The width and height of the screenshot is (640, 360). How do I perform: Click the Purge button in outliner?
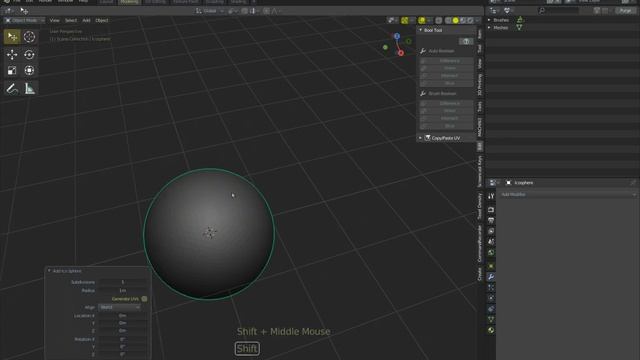point(625,11)
